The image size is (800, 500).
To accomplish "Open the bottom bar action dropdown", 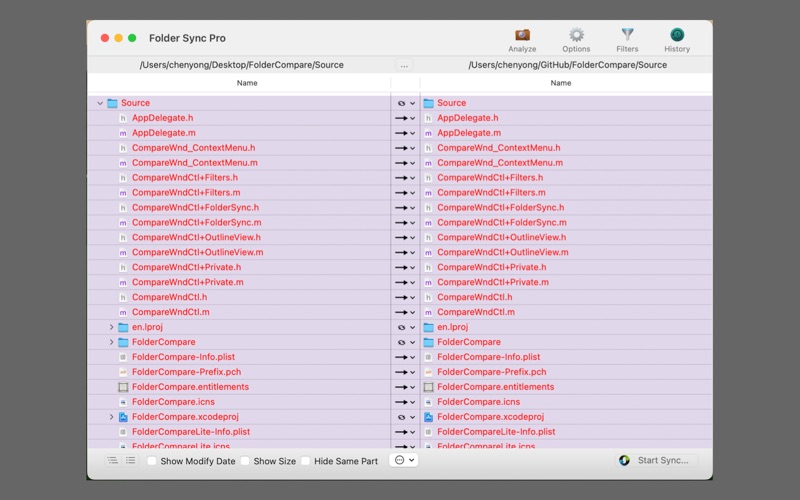I will tap(404, 460).
